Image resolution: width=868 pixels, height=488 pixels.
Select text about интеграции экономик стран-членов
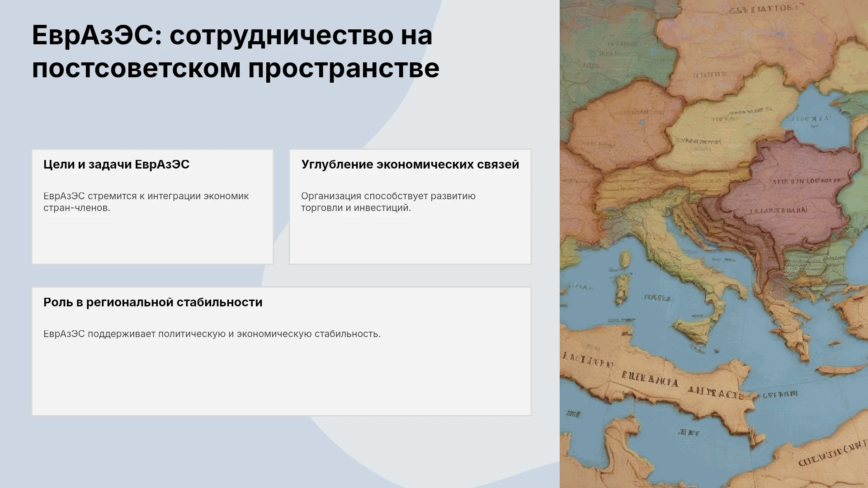coord(146,202)
